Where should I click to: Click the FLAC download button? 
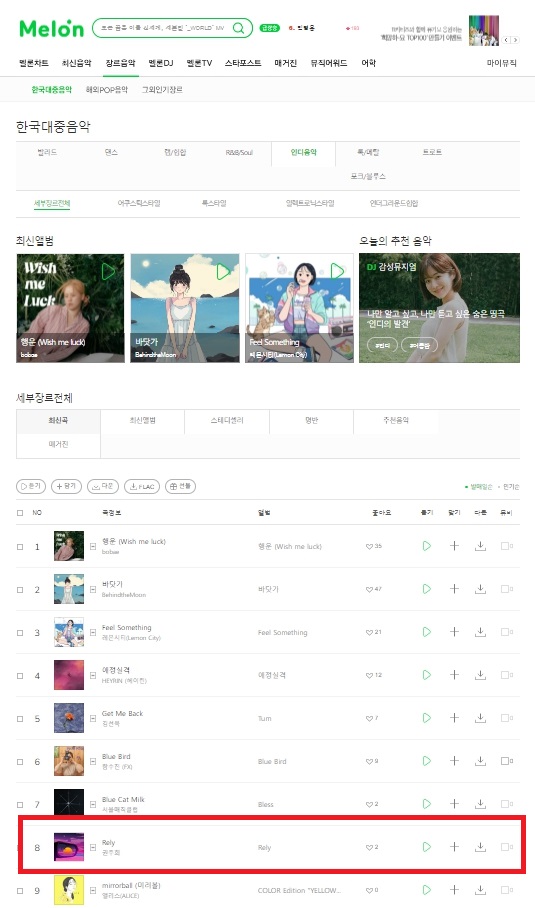[142, 486]
